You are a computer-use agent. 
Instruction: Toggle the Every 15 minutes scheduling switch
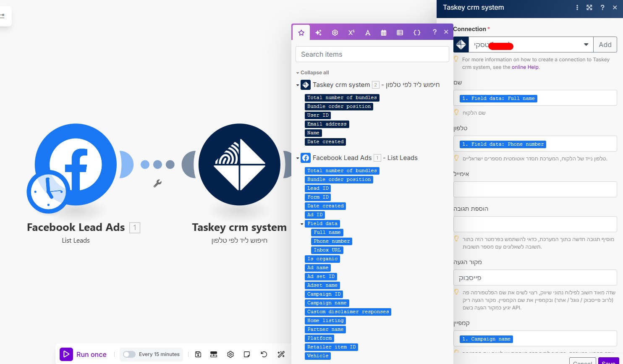(129, 354)
